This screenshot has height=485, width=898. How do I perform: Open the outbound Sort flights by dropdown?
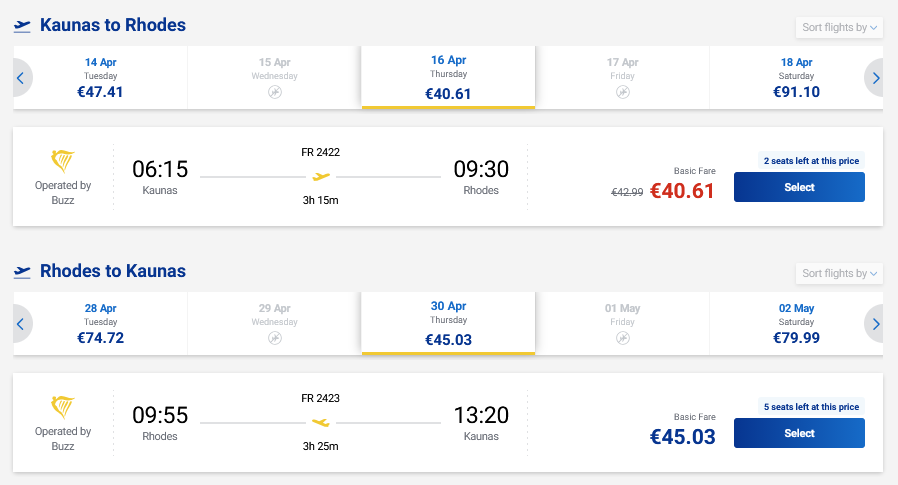[x=840, y=28]
